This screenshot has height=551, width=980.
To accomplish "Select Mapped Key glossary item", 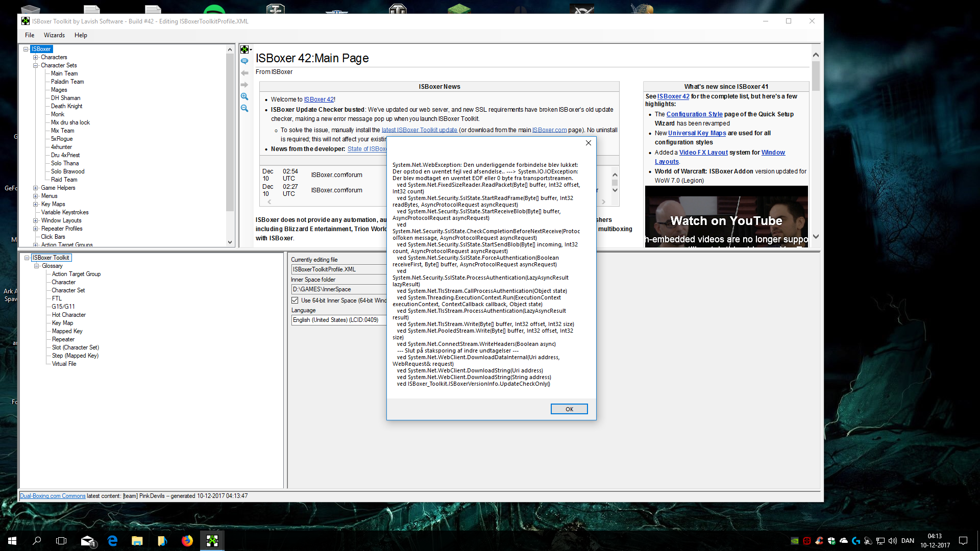I will [67, 331].
